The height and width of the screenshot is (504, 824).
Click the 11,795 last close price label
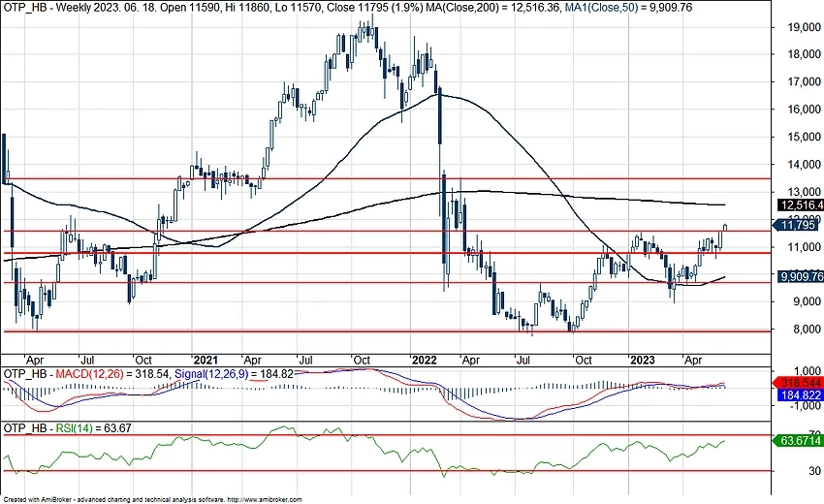pyautogui.click(x=798, y=225)
